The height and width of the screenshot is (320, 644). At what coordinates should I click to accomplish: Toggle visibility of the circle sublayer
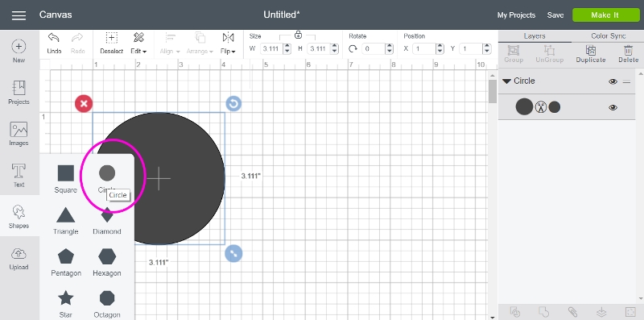pos(613,108)
